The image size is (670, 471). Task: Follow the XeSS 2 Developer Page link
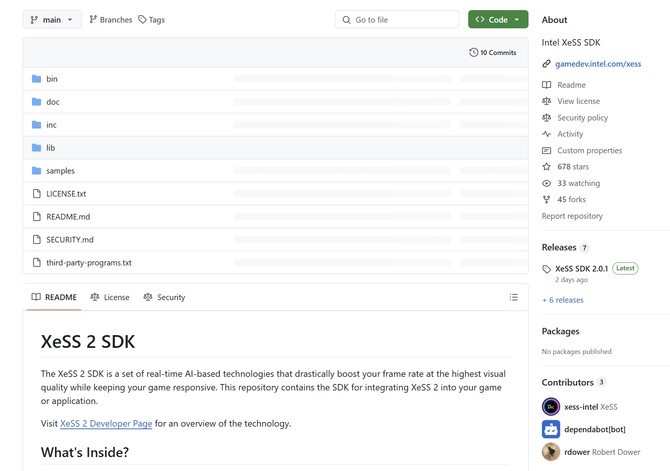[106, 424]
